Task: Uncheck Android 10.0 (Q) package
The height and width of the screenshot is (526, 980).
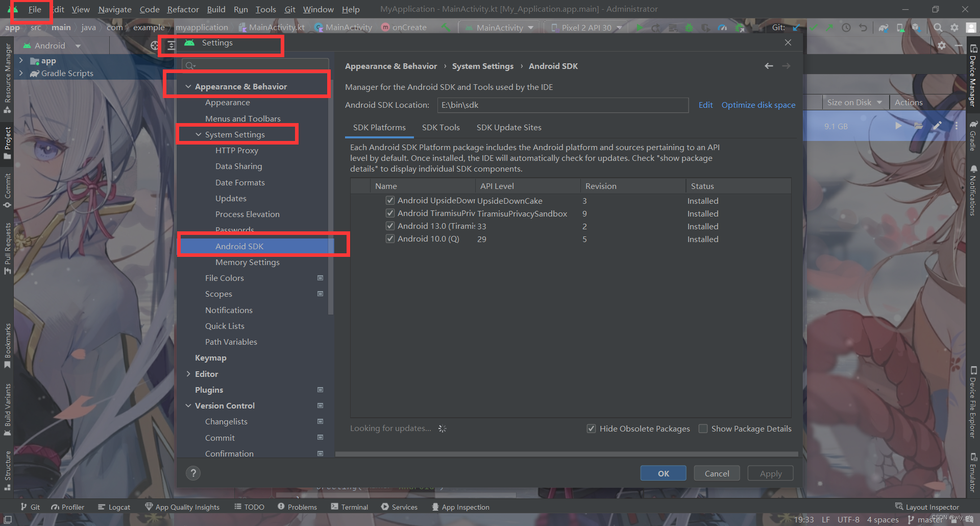Action: pos(390,238)
